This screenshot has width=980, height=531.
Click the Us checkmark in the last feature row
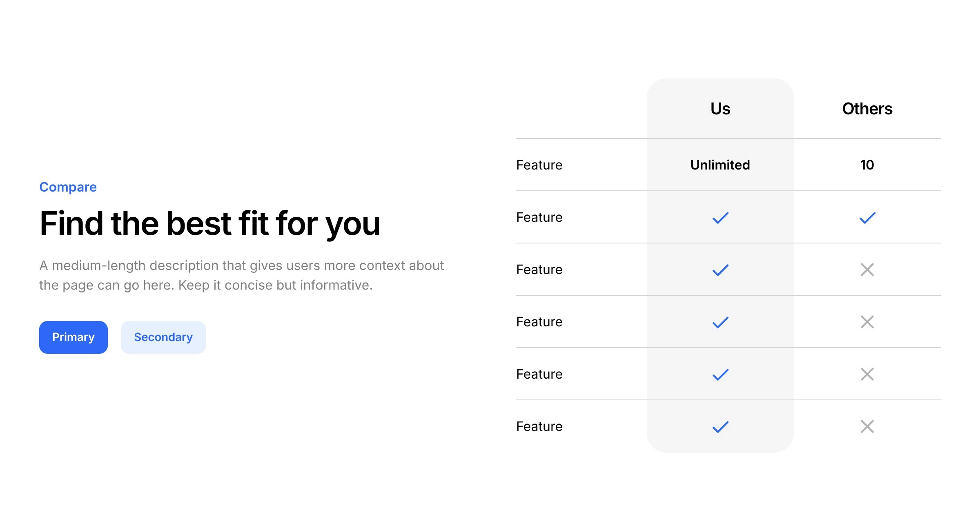click(x=720, y=427)
